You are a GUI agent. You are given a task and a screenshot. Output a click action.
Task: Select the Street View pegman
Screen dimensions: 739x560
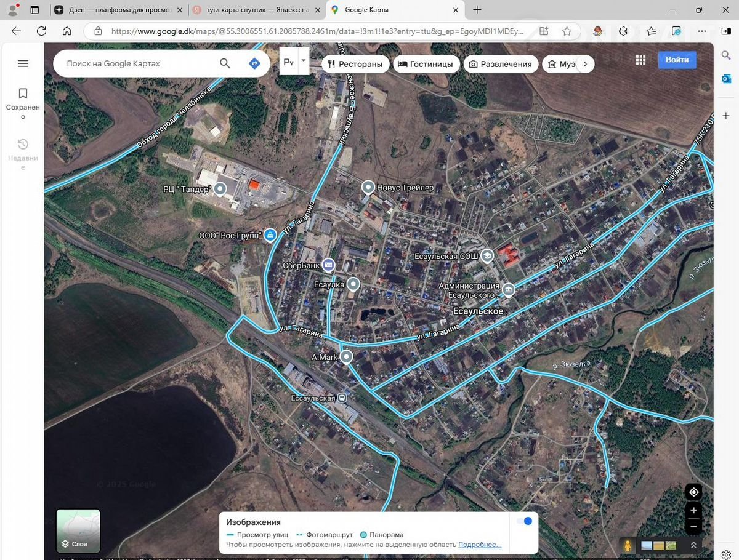(628, 545)
